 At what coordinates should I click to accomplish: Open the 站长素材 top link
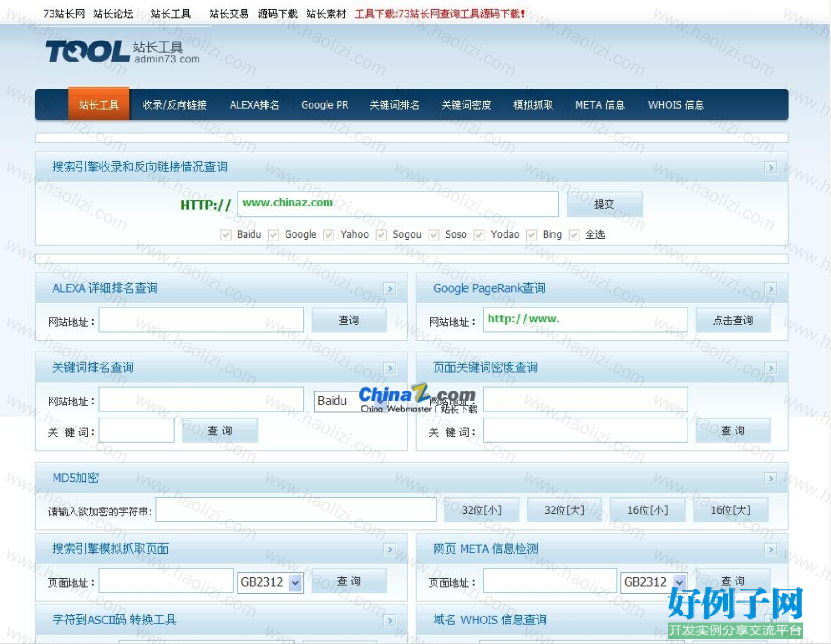tap(326, 14)
